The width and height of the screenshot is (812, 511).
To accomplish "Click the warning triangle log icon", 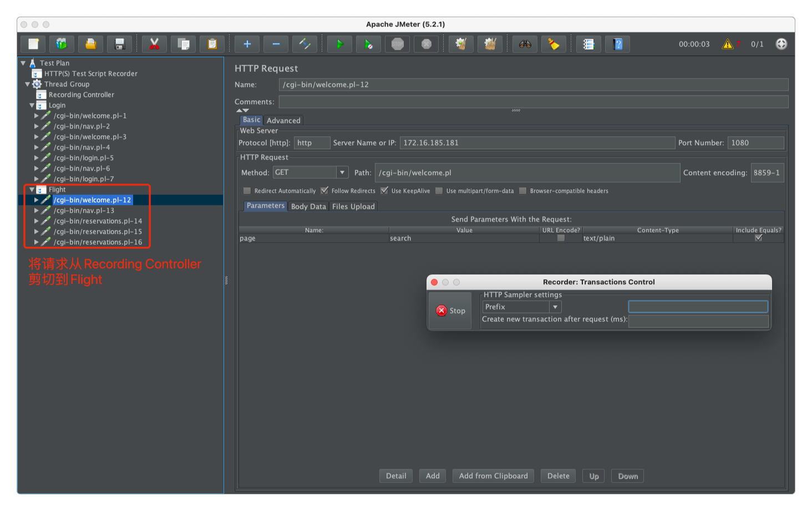I will coord(728,44).
